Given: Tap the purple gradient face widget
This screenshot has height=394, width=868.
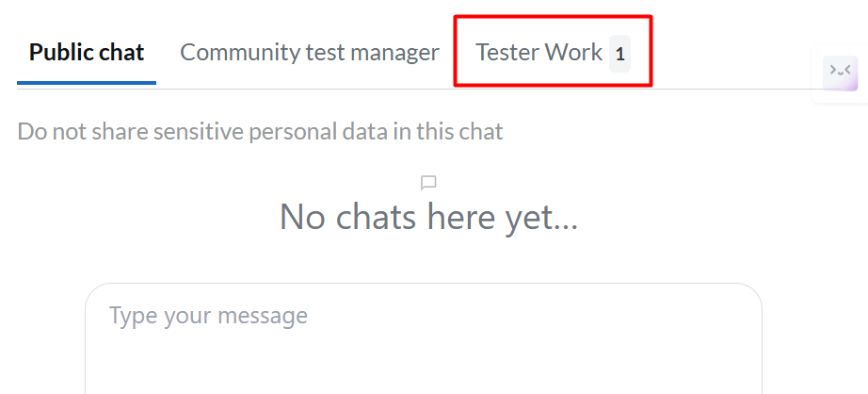Looking at the screenshot, I should [840, 74].
